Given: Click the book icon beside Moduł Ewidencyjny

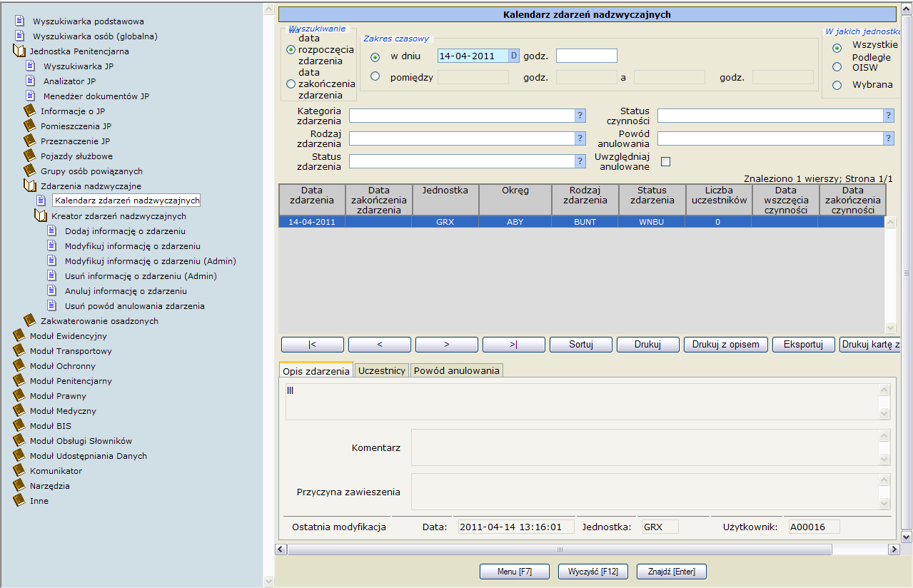Looking at the screenshot, I should coord(19,335).
